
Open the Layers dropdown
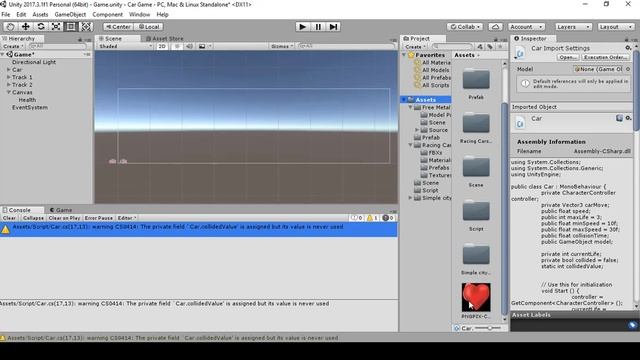(573, 27)
